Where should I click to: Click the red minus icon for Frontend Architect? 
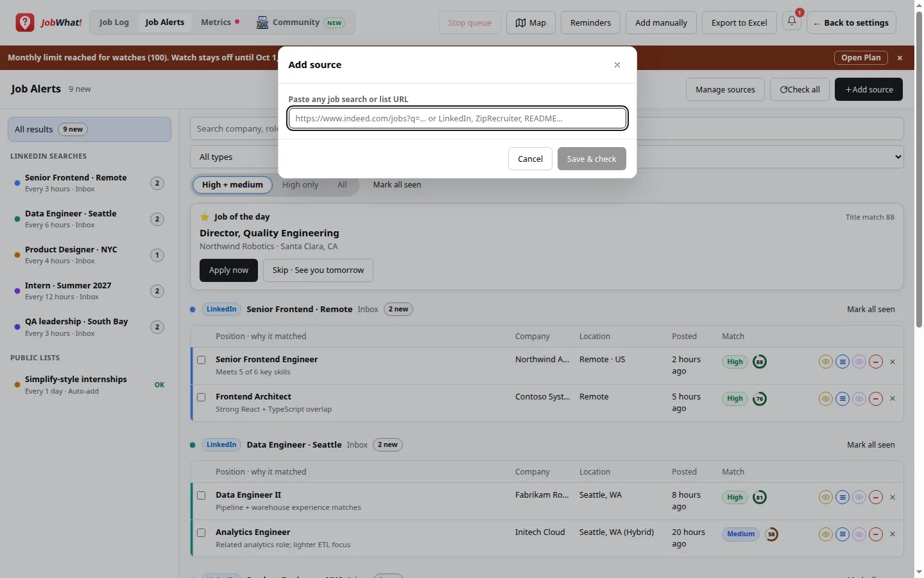(x=876, y=399)
